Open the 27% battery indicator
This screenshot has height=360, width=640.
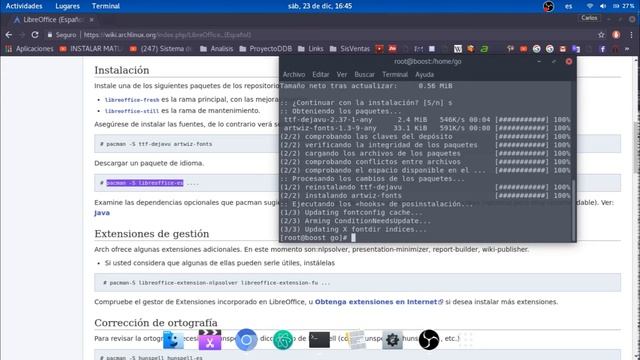click(x=623, y=6)
